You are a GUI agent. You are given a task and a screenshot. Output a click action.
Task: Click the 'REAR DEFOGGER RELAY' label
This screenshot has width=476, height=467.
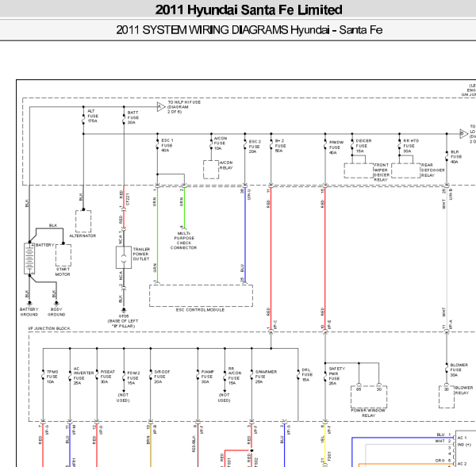432,170
